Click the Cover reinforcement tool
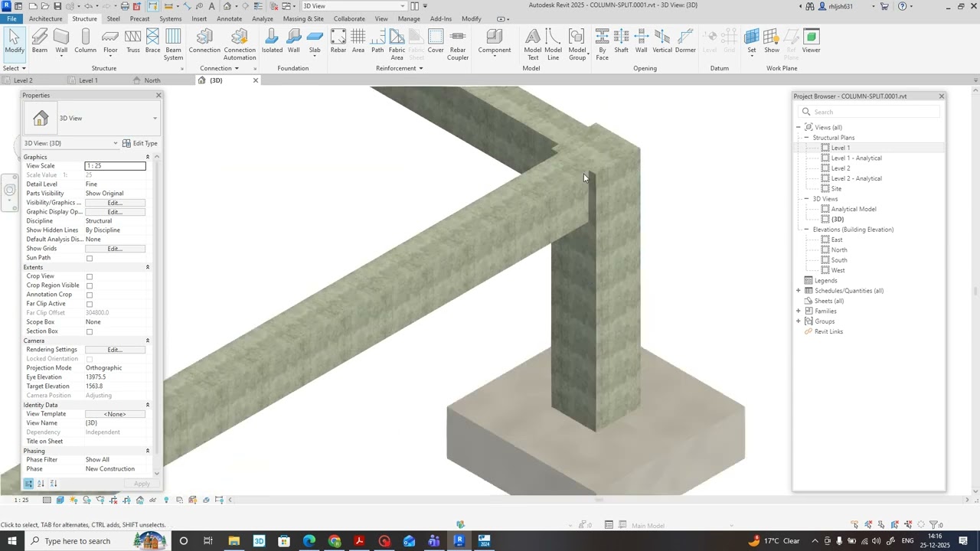The height and width of the screenshot is (551, 980). 436,41
